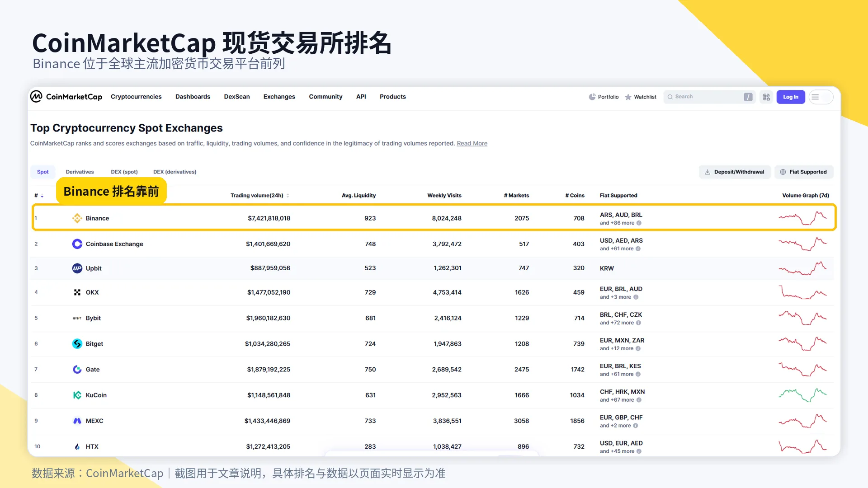View Binance 7d volume graph

pos(803,218)
